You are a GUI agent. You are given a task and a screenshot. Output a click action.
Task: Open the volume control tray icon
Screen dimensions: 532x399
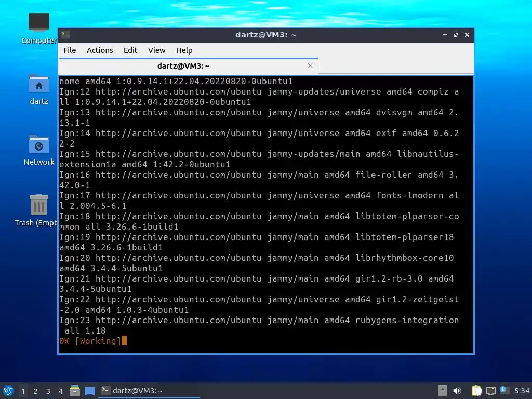point(457,391)
